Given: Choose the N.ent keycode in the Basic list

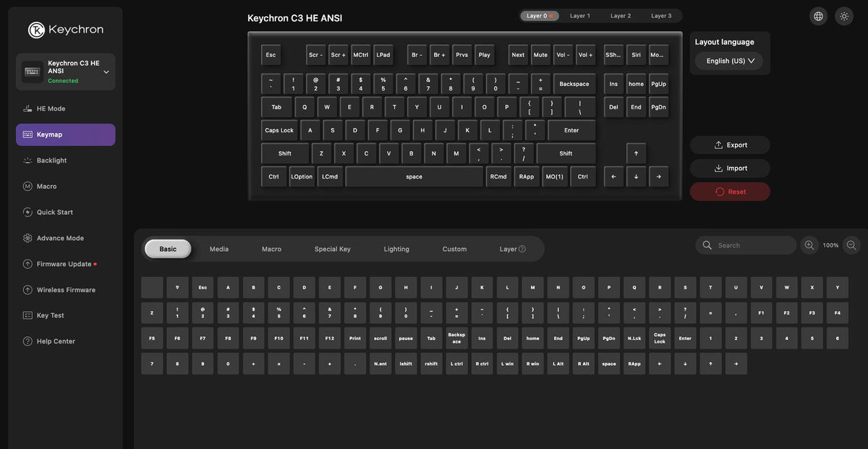Looking at the screenshot, I should point(380,364).
